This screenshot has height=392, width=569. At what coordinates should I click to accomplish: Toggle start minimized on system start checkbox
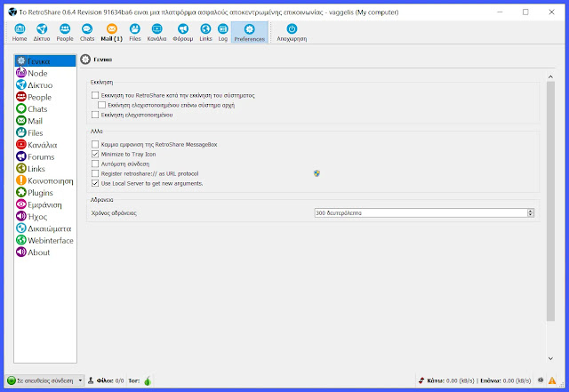pyautogui.click(x=102, y=105)
